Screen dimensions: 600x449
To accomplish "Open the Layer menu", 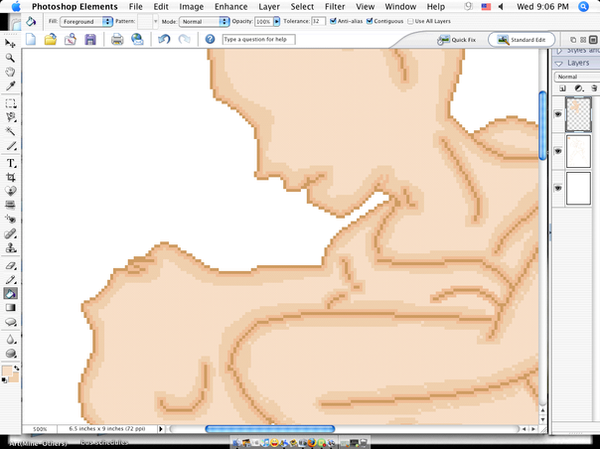I will (269, 7).
